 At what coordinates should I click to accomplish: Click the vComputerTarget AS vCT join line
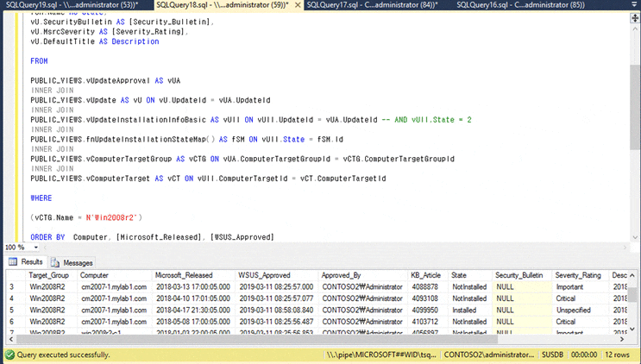(x=208, y=179)
